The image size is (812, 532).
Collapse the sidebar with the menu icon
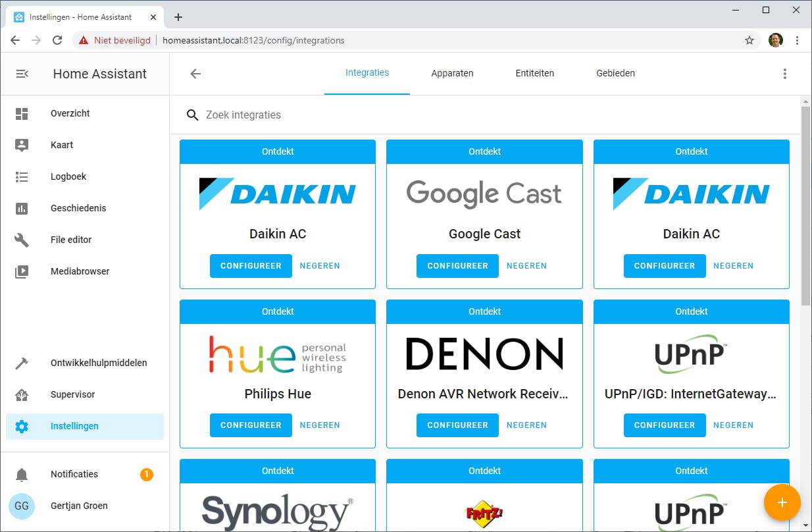tap(22, 74)
